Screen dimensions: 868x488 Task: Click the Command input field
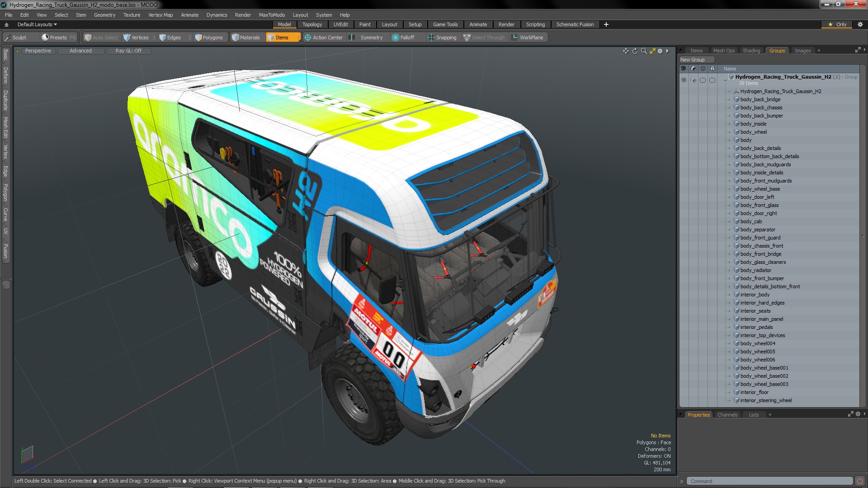tap(769, 481)
